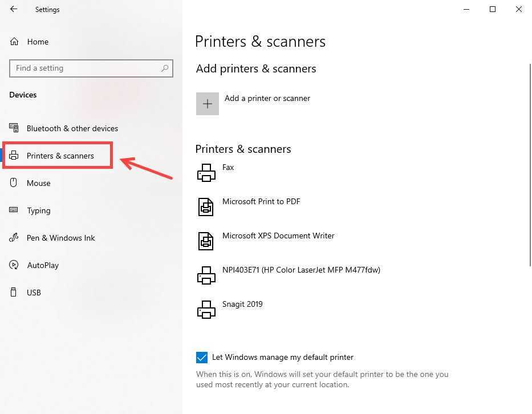This screenshot has height=414, width=532.
Task: Click the search magnifier icon
Action: (165, 68)
